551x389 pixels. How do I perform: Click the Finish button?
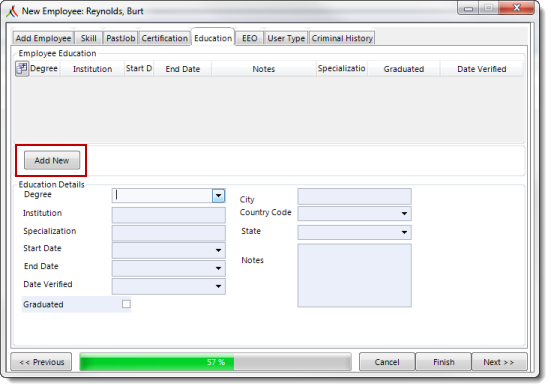[x=443, y=362]
